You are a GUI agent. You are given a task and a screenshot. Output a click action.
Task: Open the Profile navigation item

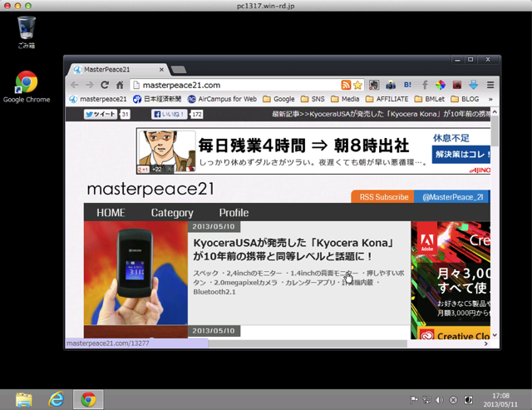click(234, 212)
